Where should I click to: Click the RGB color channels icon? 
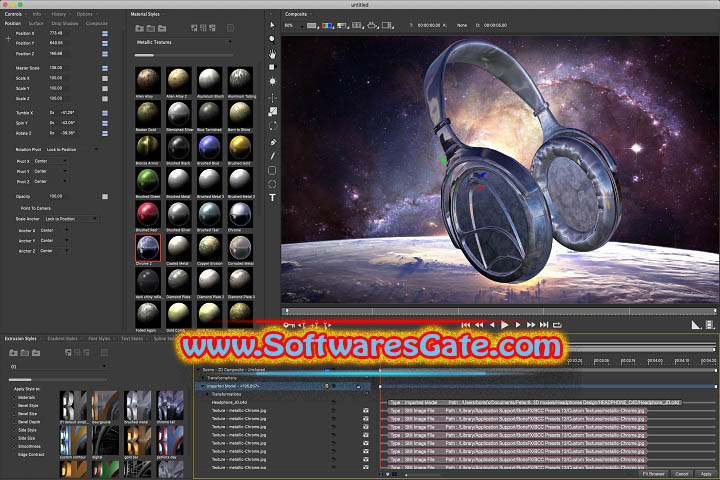(x=327, y=25)
